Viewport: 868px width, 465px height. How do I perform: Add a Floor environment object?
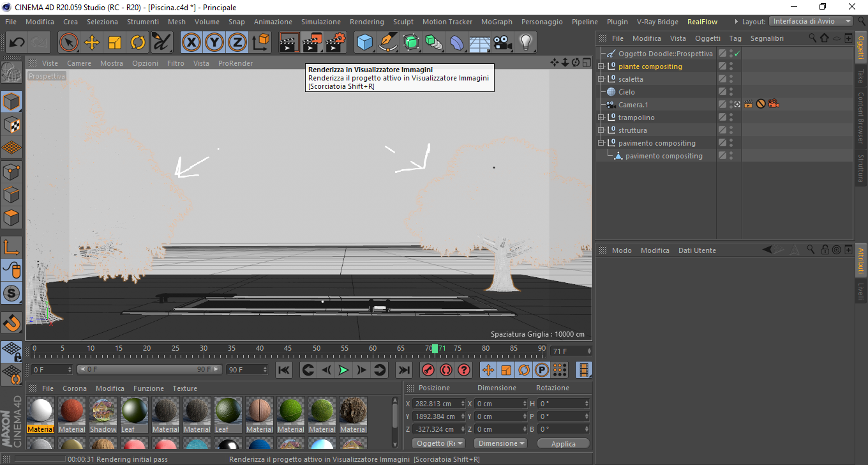pos(480,43)
